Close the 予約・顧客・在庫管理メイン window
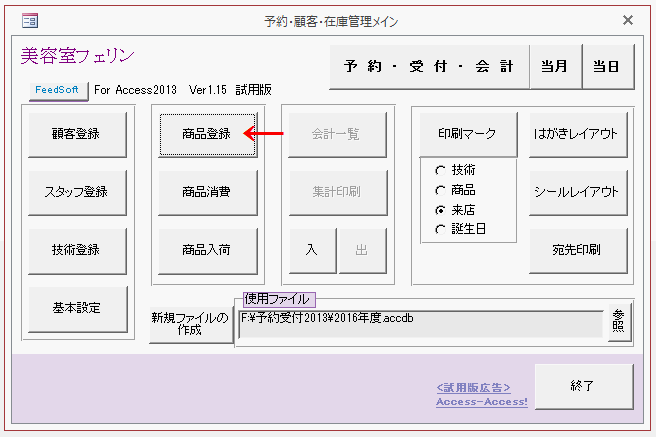Screen dimensions: 656x437 (x=628, y=20)
